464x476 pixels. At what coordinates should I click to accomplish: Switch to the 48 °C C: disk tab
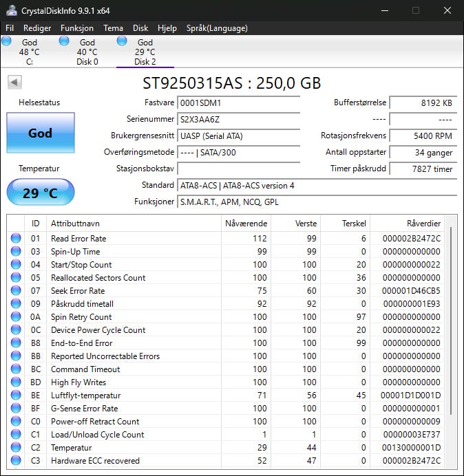pyautogui.click(x=29, y=52)
